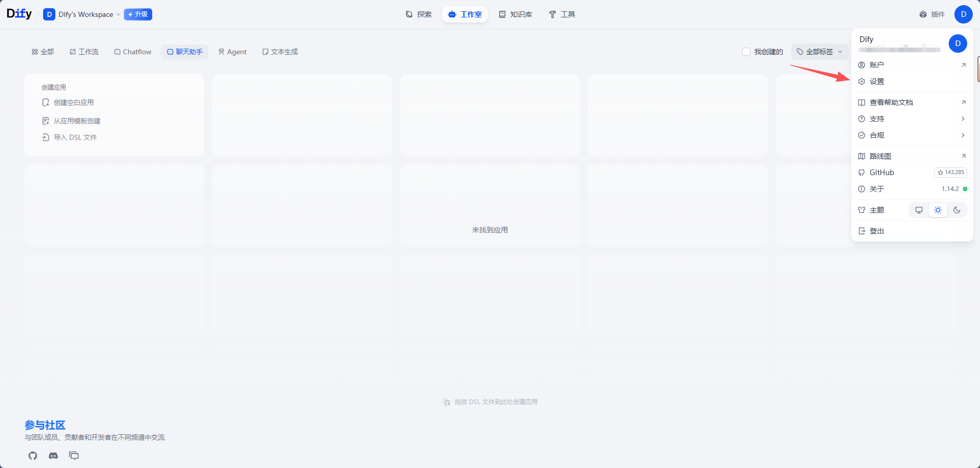This screenshot has width=980, height=468.
Task: Click the 设置 gear icon
Action: click(x=862, y=81)
